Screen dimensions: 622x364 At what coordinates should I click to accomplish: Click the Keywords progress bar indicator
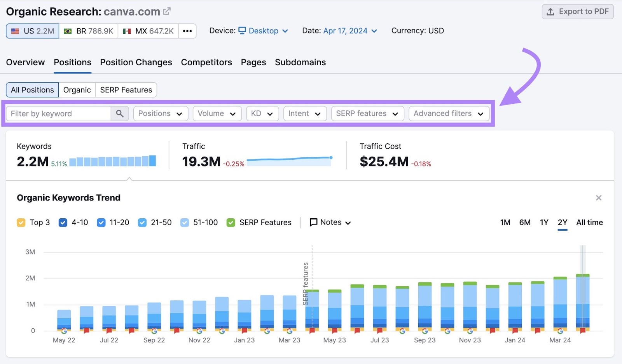click(x=112, y=161)
